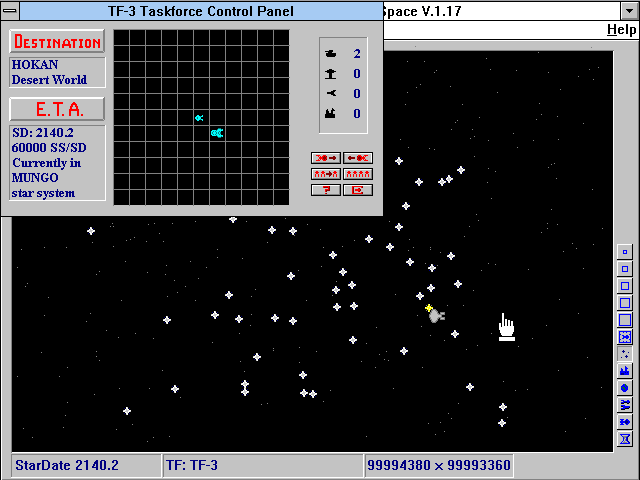Click the MUNGO star system text

point(43,185)
